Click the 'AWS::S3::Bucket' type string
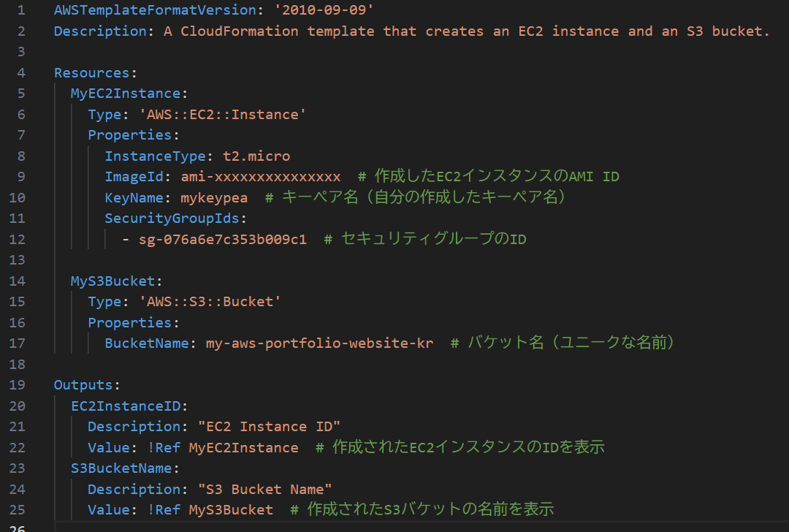 (210, 302)
